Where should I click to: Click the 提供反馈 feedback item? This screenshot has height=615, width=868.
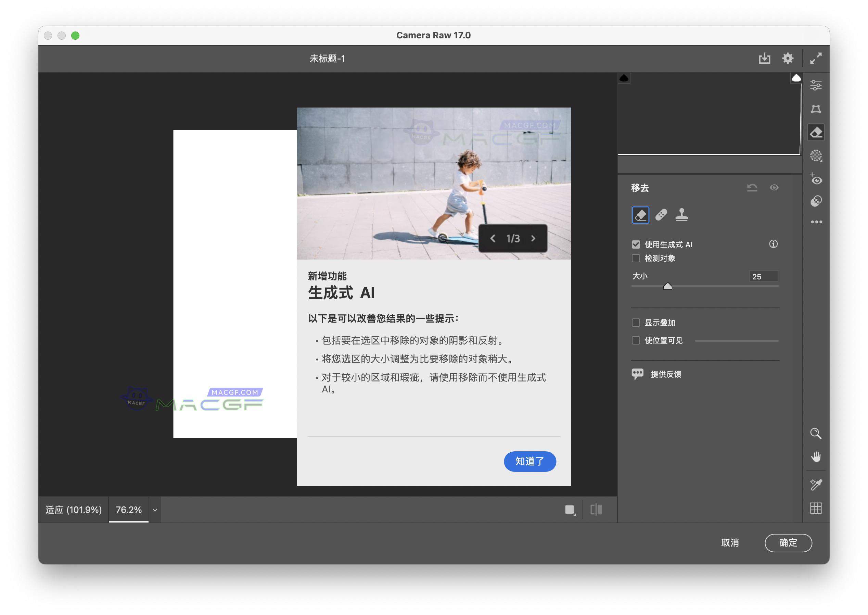665,374
